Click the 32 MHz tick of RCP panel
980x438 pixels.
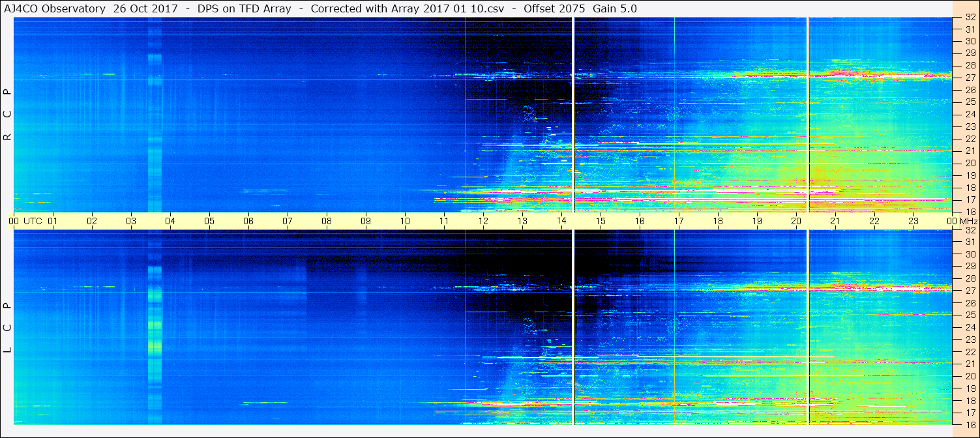(x=970, y=18)
